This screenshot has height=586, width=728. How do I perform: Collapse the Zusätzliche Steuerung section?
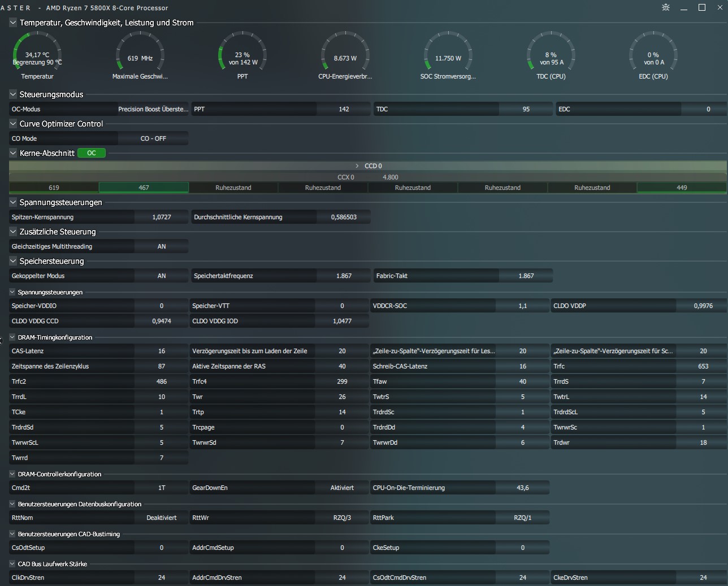click(13, 232)
